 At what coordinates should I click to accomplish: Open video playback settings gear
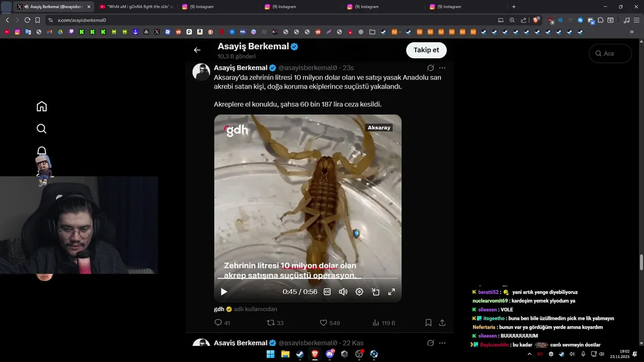point(359,292)
